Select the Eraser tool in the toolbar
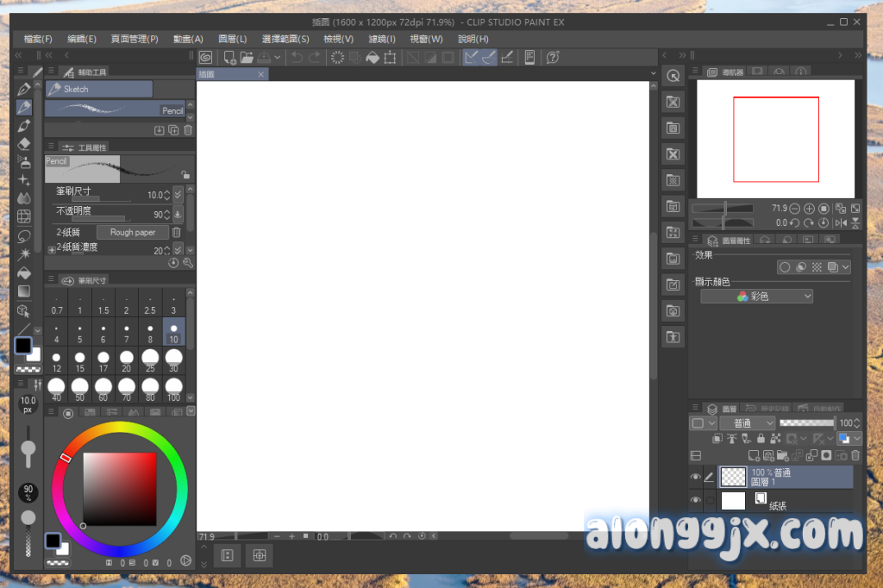The image size is (883, 588). point(24,143)
